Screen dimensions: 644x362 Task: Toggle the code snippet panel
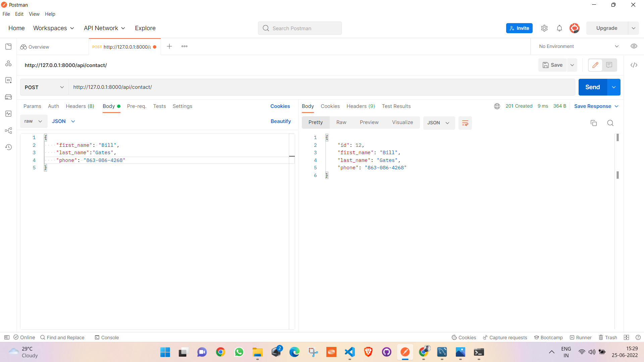tap(634, 65)
